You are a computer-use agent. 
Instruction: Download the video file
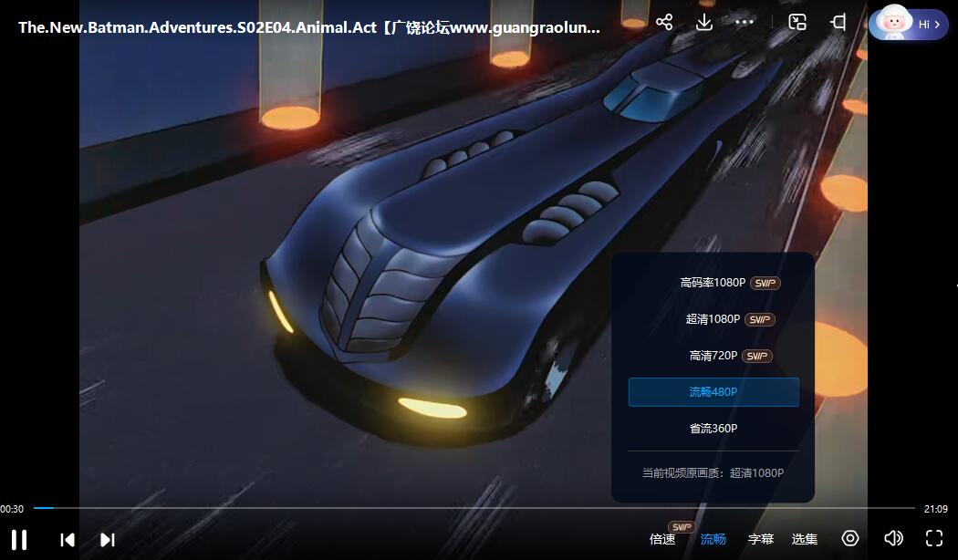point(703,23)
